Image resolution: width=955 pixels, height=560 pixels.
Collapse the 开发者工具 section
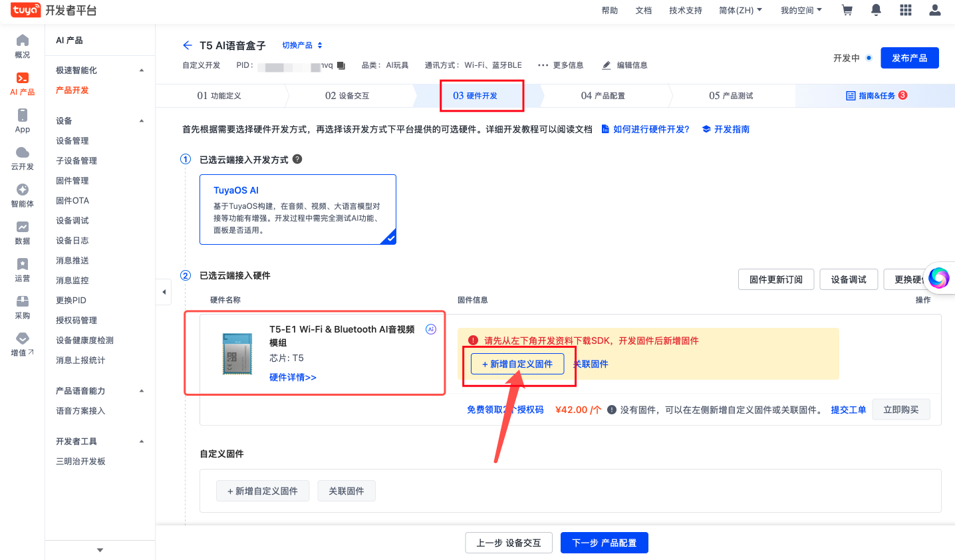141,441
